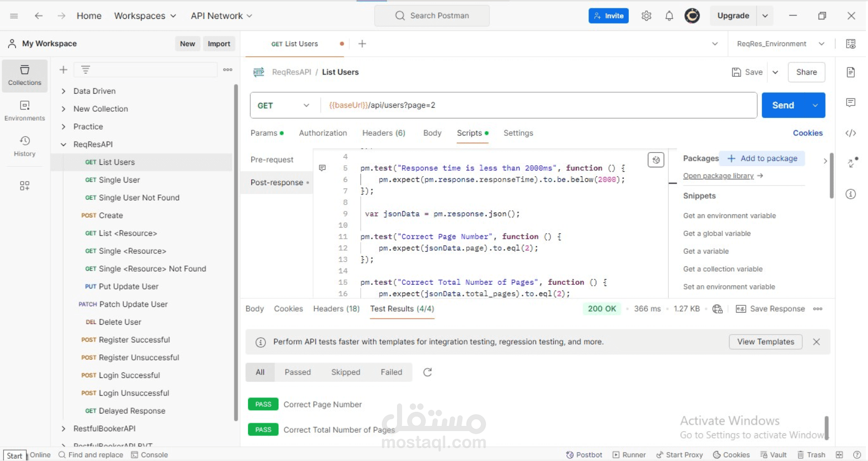Dismiss the templates banner
The image size is (868, 461).
[817, 342]
